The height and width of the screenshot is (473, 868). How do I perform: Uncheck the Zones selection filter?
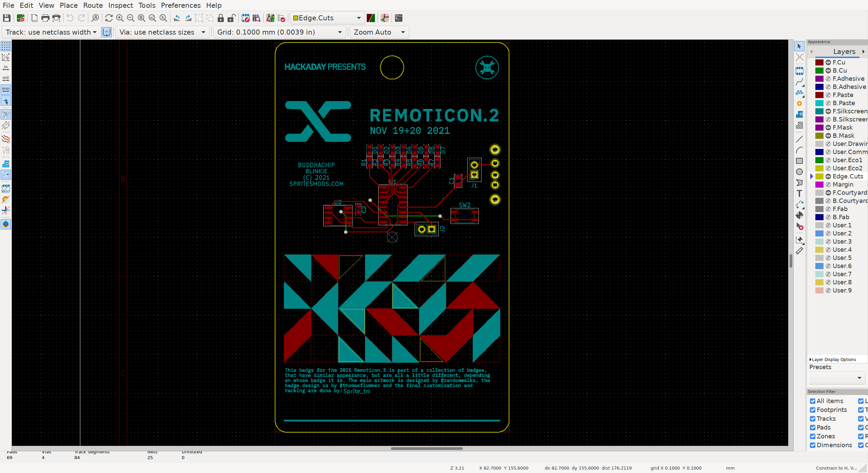(x=813, y=436)
